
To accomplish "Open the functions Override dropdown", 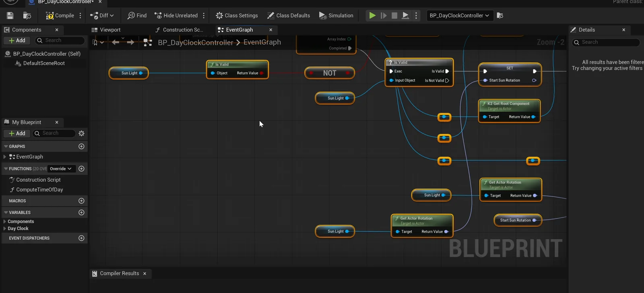I will point(61,169).
